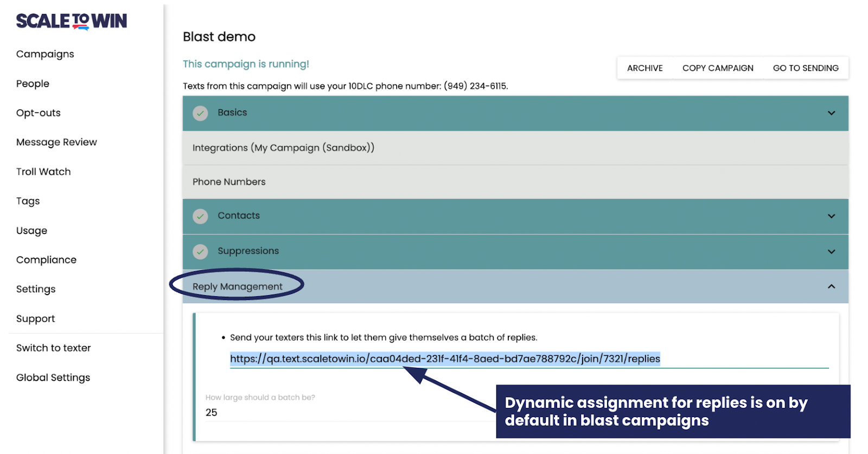868x454 pixels.
Task: Click the Blast demo campaign title
Action: [219, 37]
